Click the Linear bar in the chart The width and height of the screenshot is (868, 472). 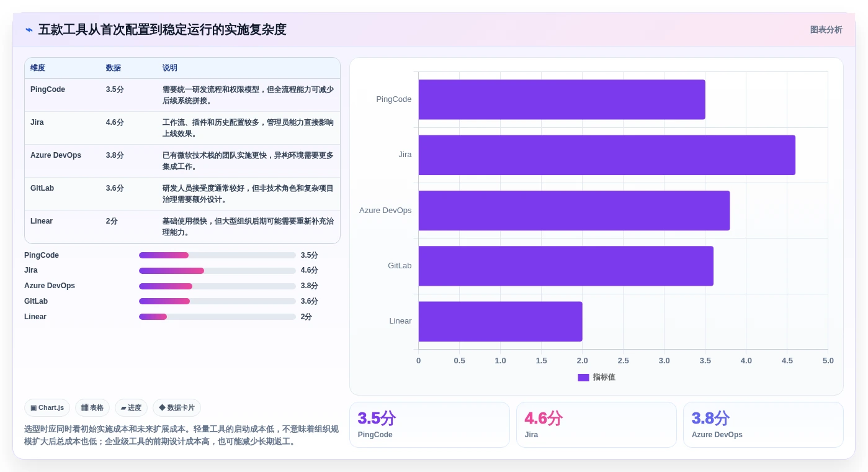tap(500, 322)
